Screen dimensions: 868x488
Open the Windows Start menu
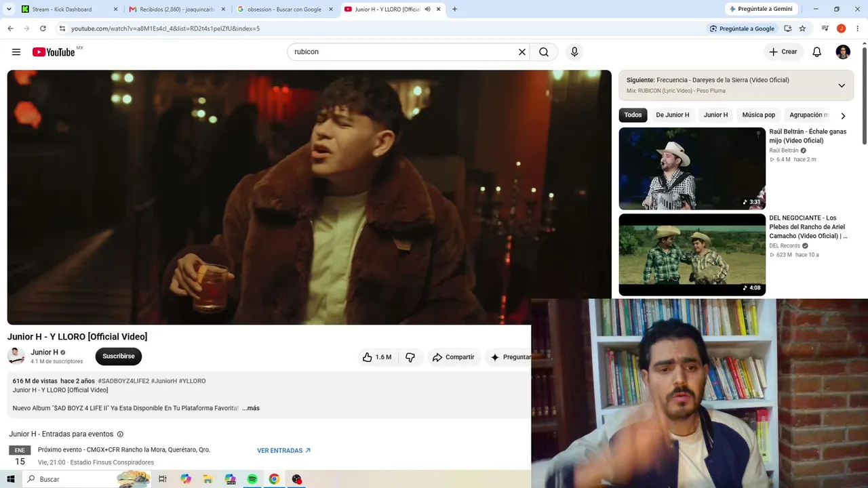coord(11,479)
